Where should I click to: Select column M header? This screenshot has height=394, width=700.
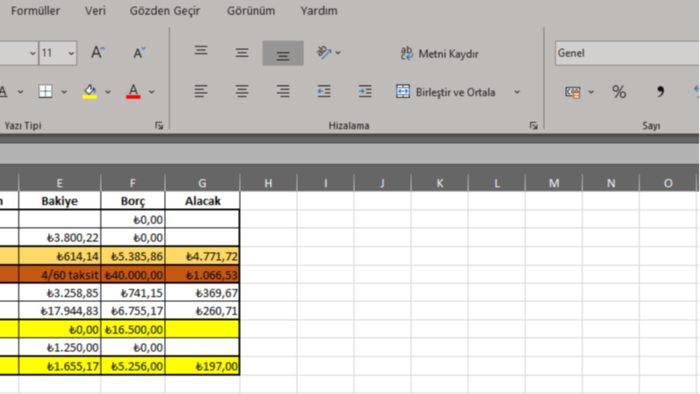click(x=554, y=183)
